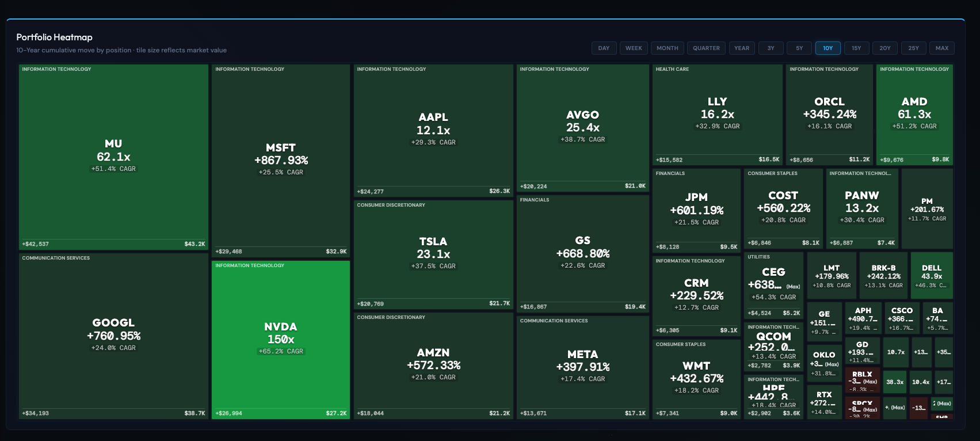This screenshot has width=980, height=441.
Task: Open the MU position tile
Action: point(113,157)
